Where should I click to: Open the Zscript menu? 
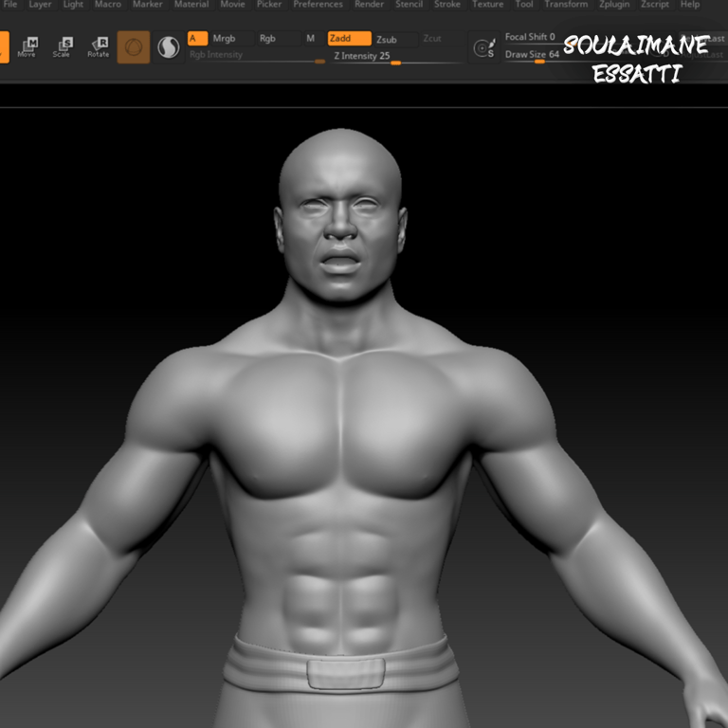coord(655,4)
